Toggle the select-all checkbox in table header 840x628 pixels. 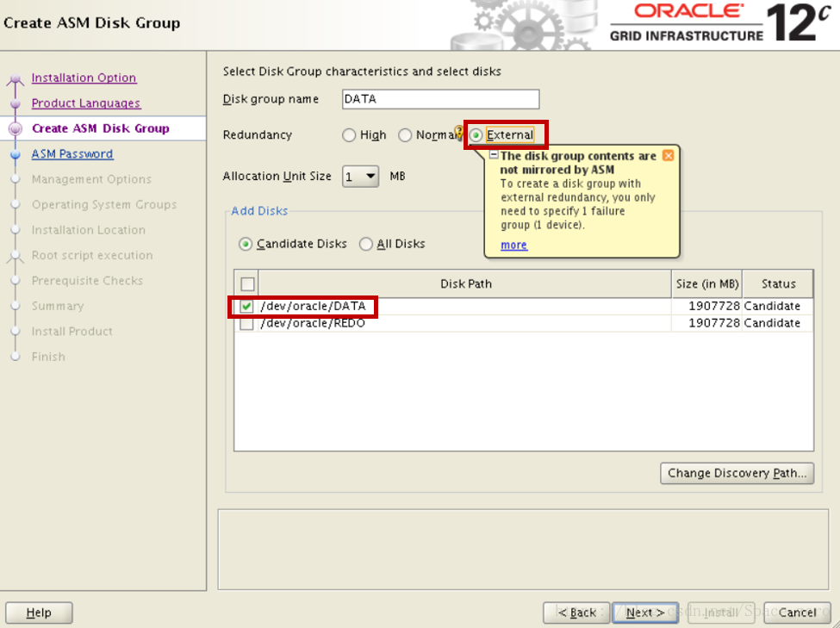coord(247,283)
